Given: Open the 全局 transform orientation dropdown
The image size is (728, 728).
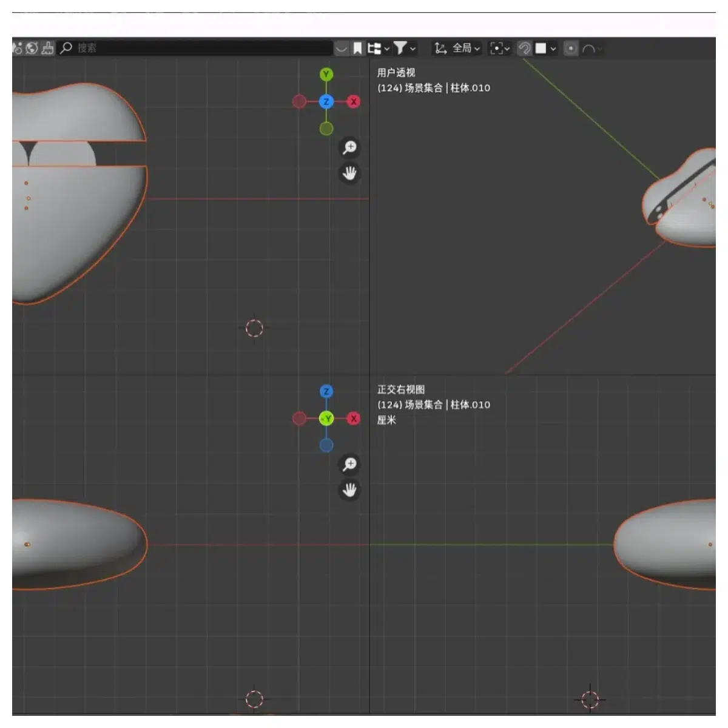Looking at the screenshot, I should point(457,48).
